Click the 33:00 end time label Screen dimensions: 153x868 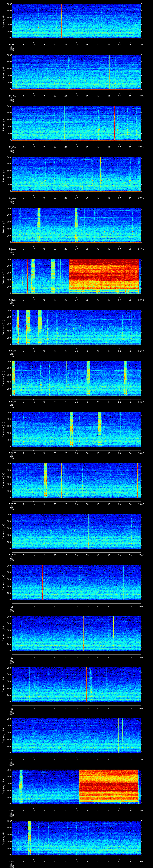coord(141,861)
